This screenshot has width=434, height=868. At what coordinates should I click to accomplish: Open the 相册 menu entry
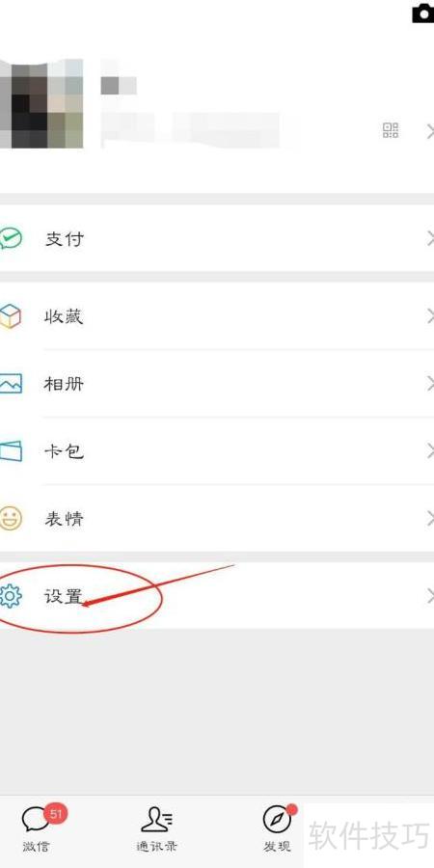217,384
